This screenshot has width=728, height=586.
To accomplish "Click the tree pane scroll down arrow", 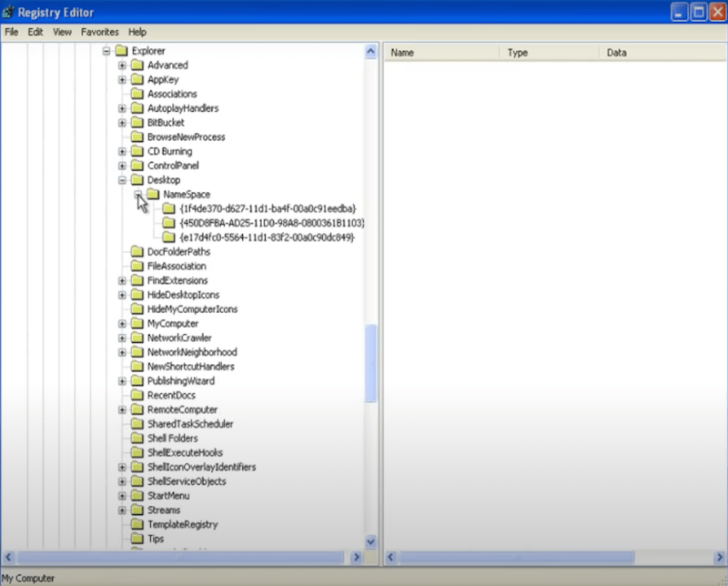I will 370,541.
